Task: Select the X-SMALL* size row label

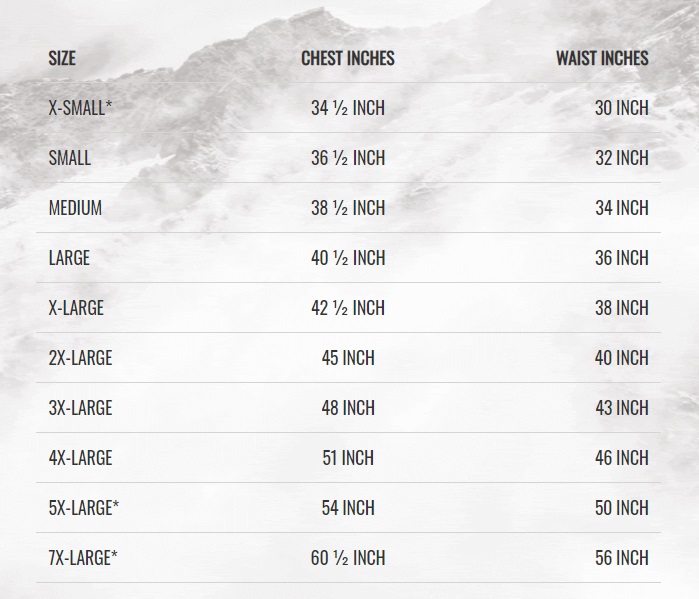Action: coord(80,108)
